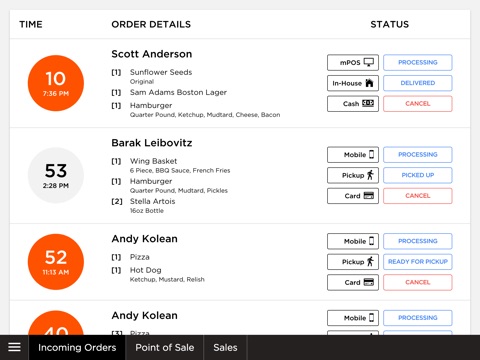This screenshot has width=480, height=360.
Task: Click the credit card icon in Barak Leibovitz's order
Action: point(369,196)
